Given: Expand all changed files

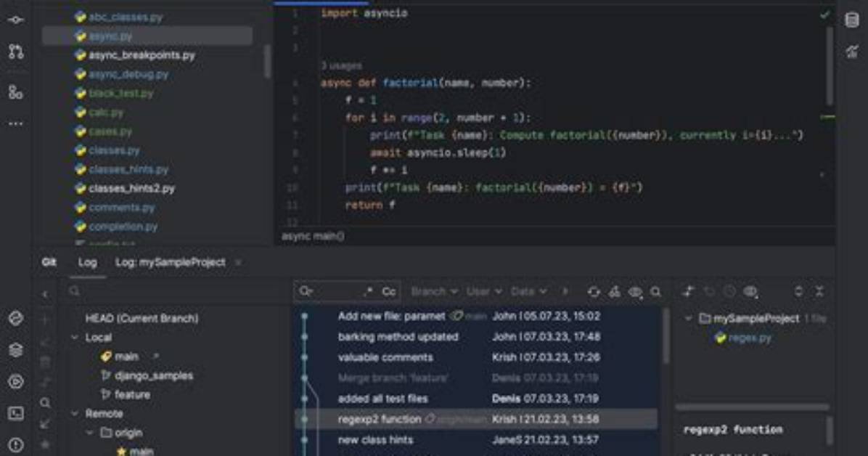Looking at the screenshot, I should pos(798,291).
